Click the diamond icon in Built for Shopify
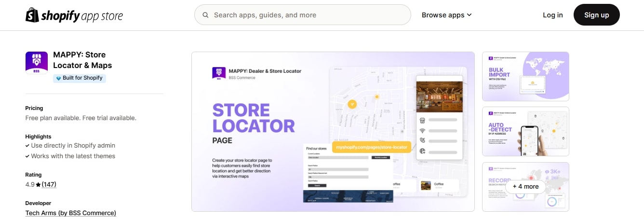The image size is (644, 219). click(x=59, y=78)
